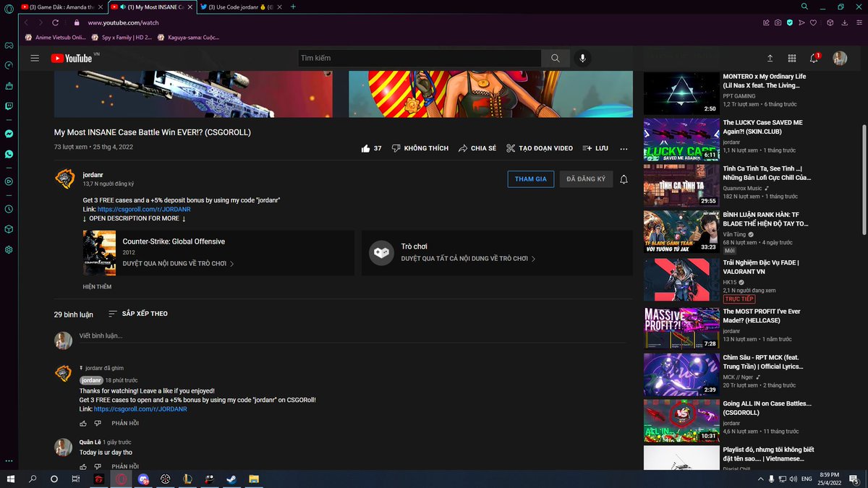Image resolution: width=868 pixels, height=488 pixels.
Task: Open the video more actions ellipsis
Action: pyautogui.click(x=624, y=148)
